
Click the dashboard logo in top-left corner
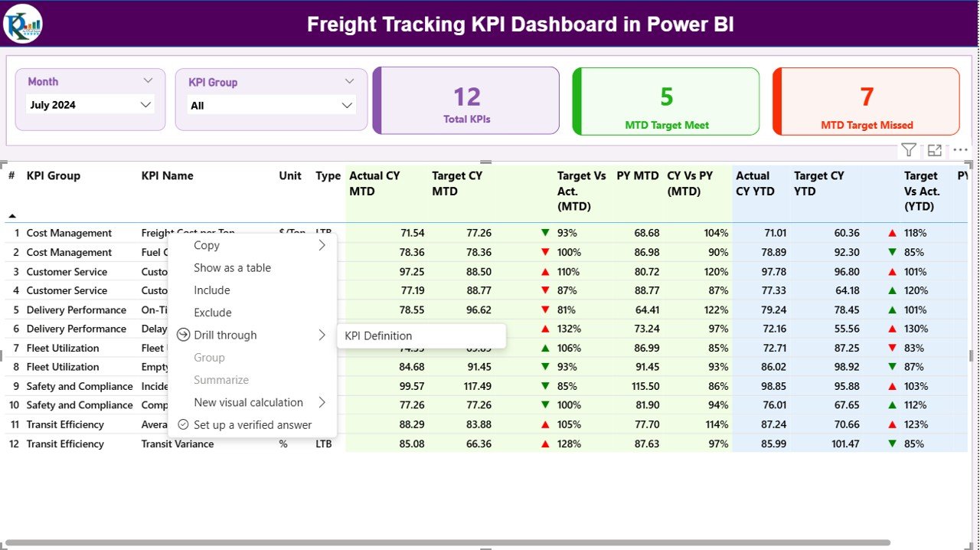tap(23, 24)
